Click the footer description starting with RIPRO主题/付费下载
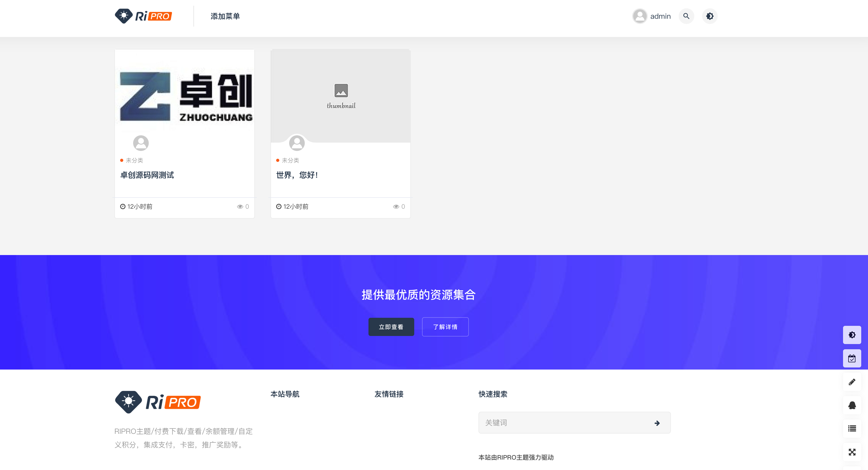This screenshot has width=868, height=470. (x=183, y=438)
